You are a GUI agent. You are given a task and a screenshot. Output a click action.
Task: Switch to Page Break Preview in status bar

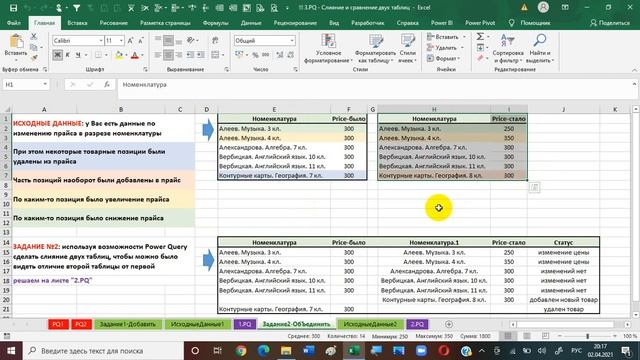(546, 336)
